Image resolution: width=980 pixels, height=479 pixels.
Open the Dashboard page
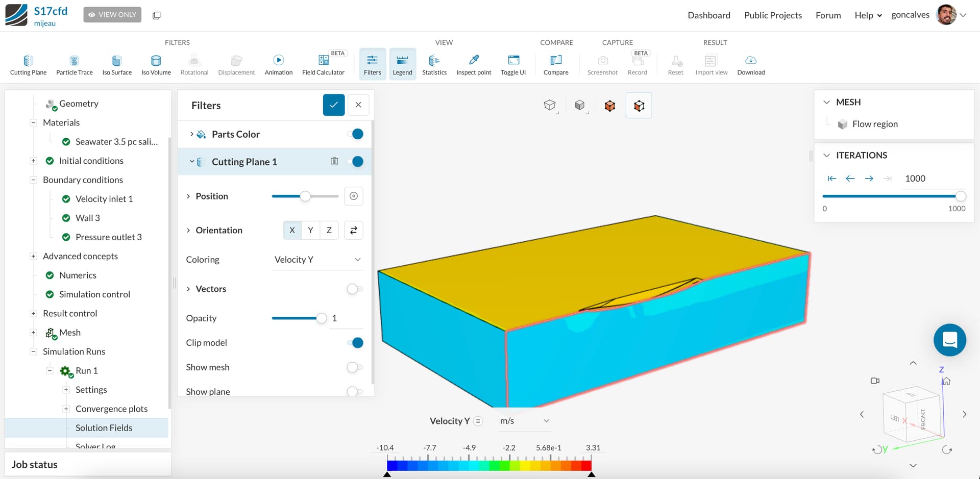pyautogui.click(x=709, y=15)
